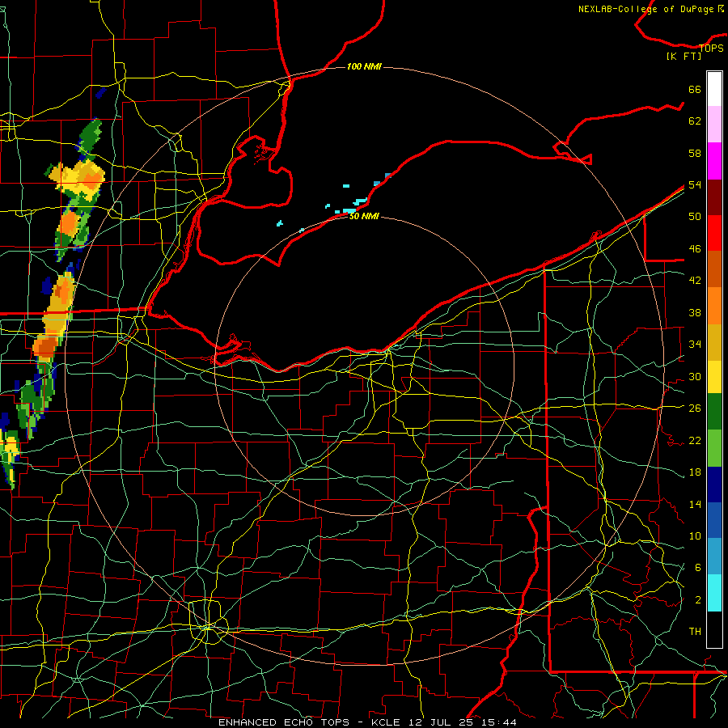This screenshot has height=728, width=728.
Task: Click the TH legend label
Action: (695, 632)
